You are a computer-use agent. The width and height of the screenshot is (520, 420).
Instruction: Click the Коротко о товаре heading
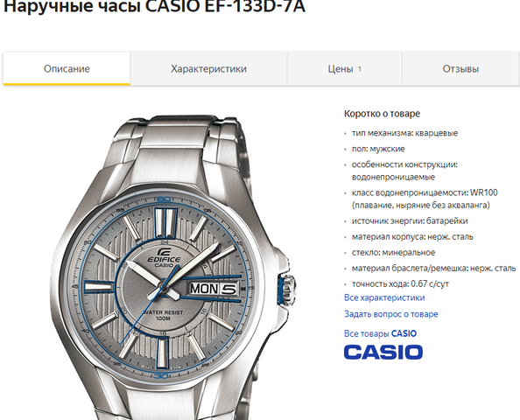click(x=382, y=114)
